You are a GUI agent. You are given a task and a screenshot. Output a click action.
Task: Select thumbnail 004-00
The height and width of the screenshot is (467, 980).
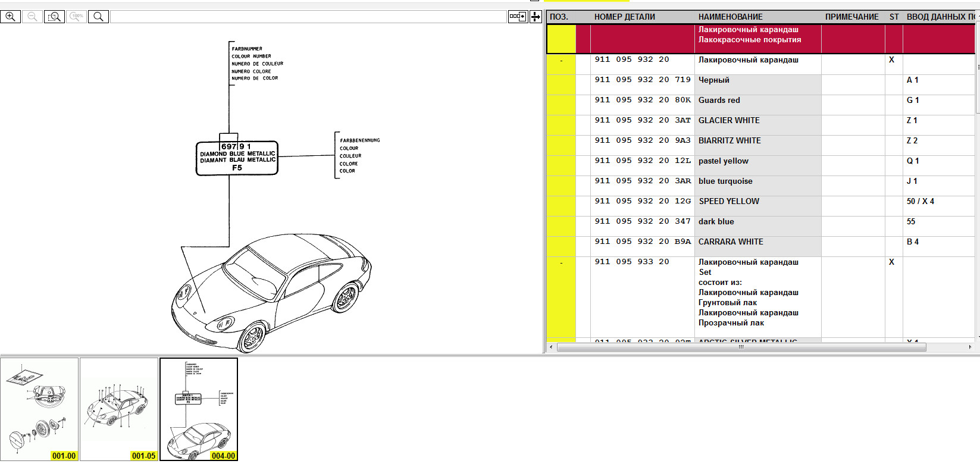[199, 409]
